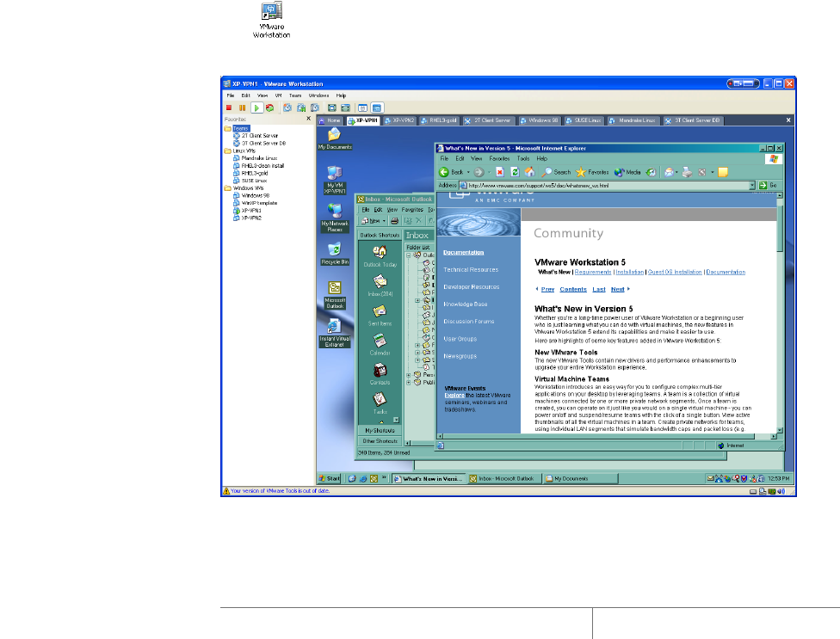
Task: Switch to the Home tab
Action: [x=330, y=121]
